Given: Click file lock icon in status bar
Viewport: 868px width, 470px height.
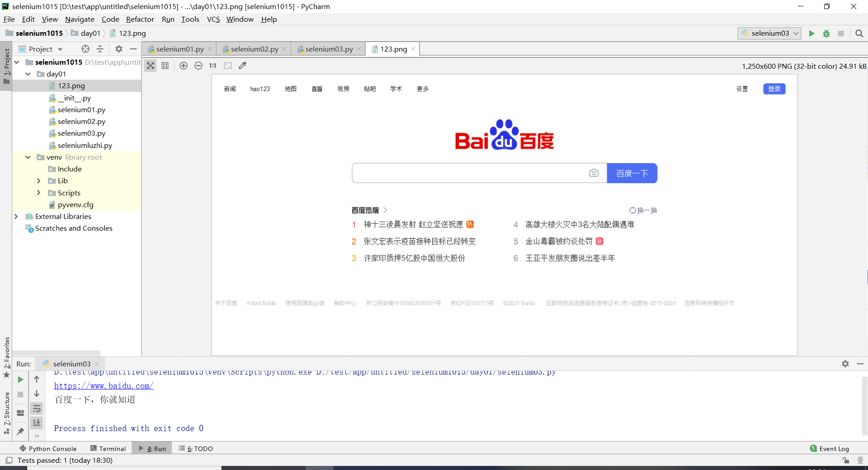Looking at the screenshot, I should pyautogui.click(x=846, y=461).
